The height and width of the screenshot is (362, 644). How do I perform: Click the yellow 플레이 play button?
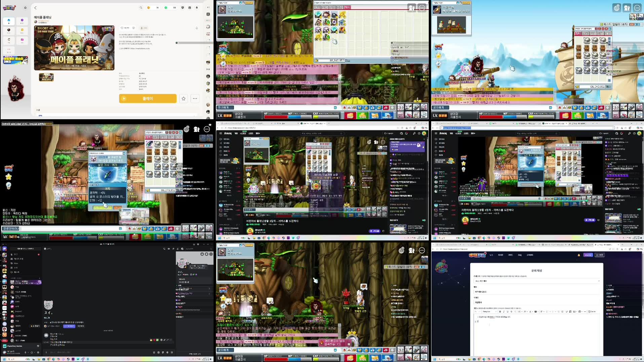(148, 98)
